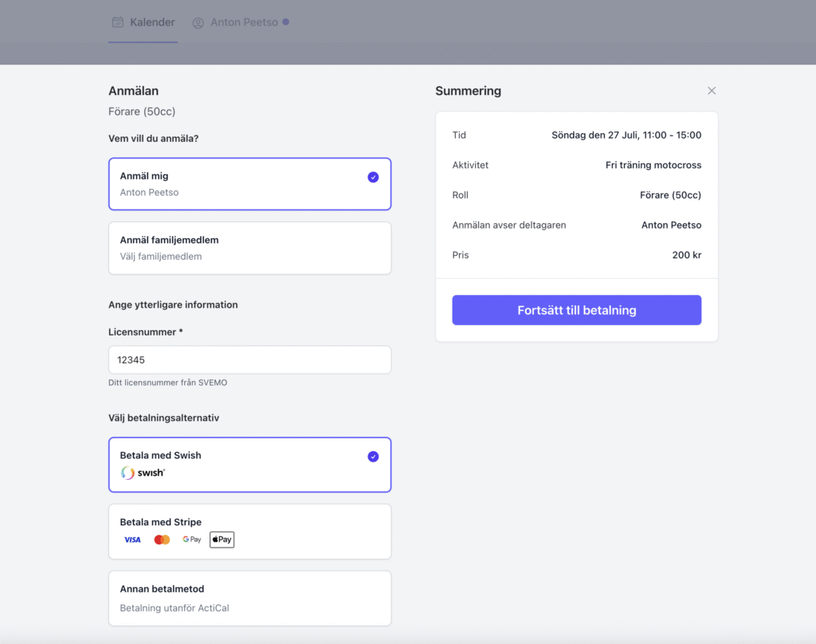The height and width of the screenshot is (644, 816).
Task: Click the user profile icon beside Anton Peetso
Action: [198, 23]
